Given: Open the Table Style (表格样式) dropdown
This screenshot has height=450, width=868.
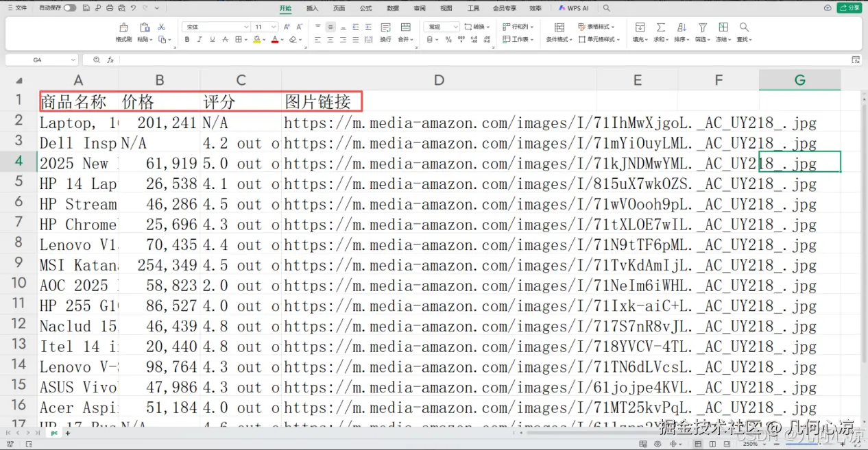Looking at the screenshot, I should click(x=596, y=27).
